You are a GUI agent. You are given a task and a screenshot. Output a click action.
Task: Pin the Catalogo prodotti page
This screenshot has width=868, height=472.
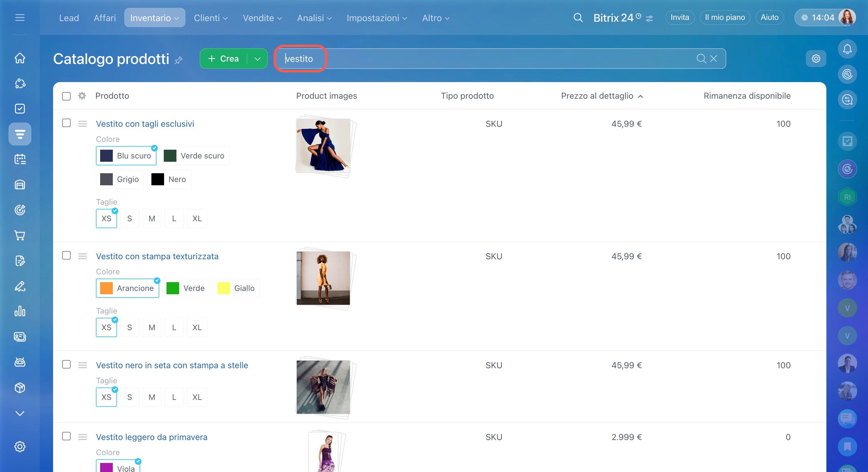179,60
